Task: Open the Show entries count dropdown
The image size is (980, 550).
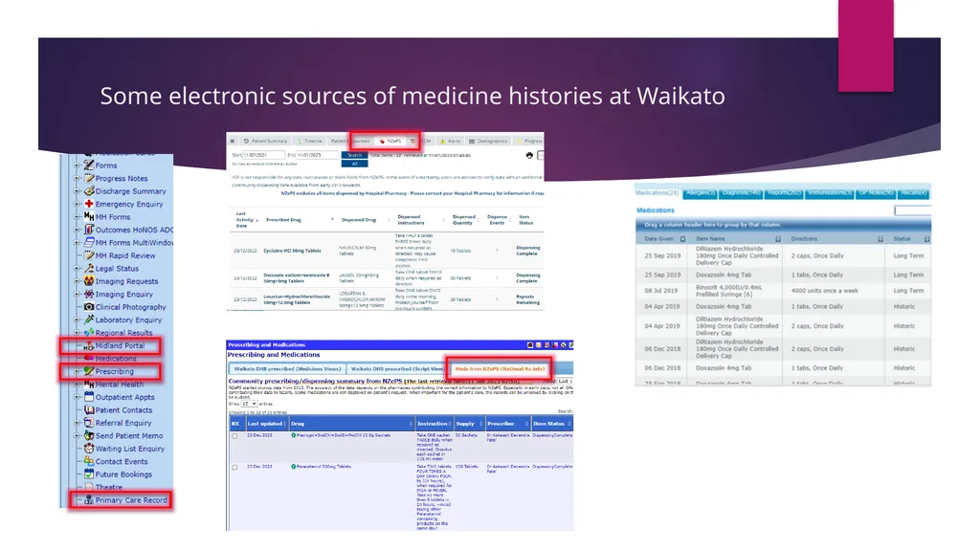Action: click(250, 404)
